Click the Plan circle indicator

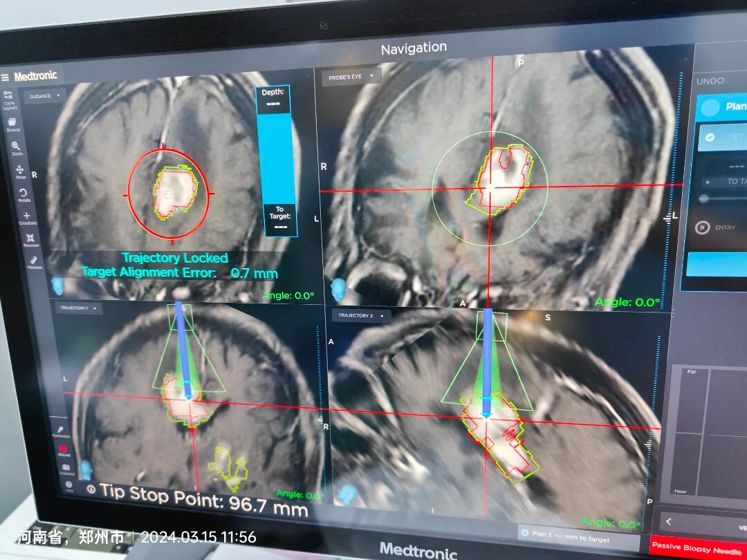click(710, 108)
